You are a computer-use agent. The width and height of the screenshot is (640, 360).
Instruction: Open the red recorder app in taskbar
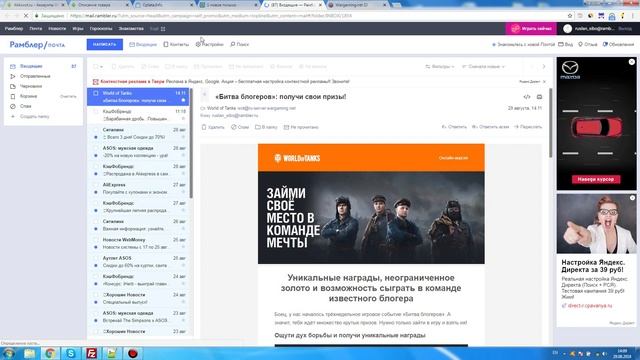[x=133, y=353]
